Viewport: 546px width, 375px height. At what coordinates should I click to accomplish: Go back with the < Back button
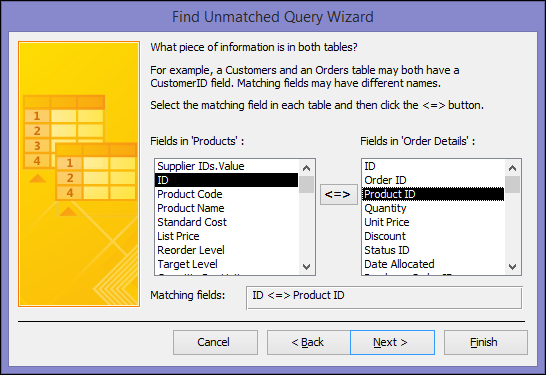pos(309,342)
